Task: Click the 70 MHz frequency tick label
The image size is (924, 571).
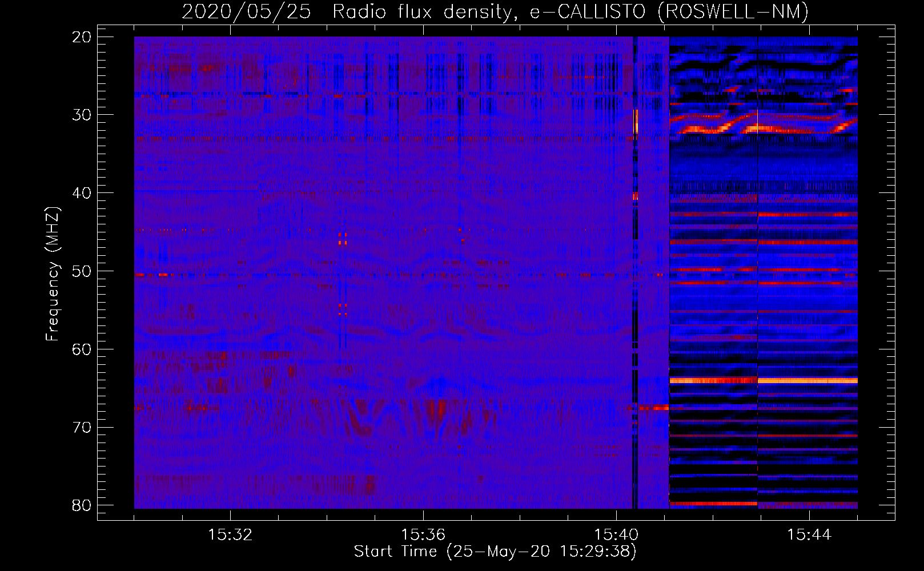Action: (x=82, y=428)
